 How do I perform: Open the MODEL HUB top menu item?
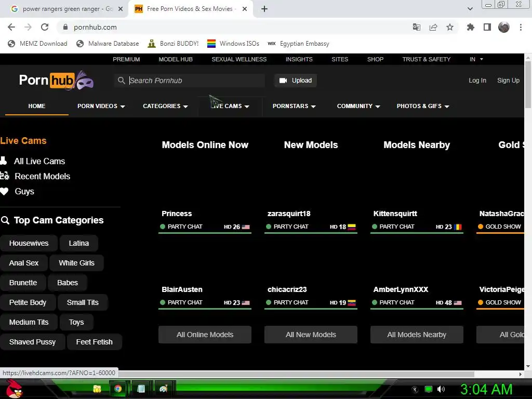pyautogui.click(x=176, y=59)
